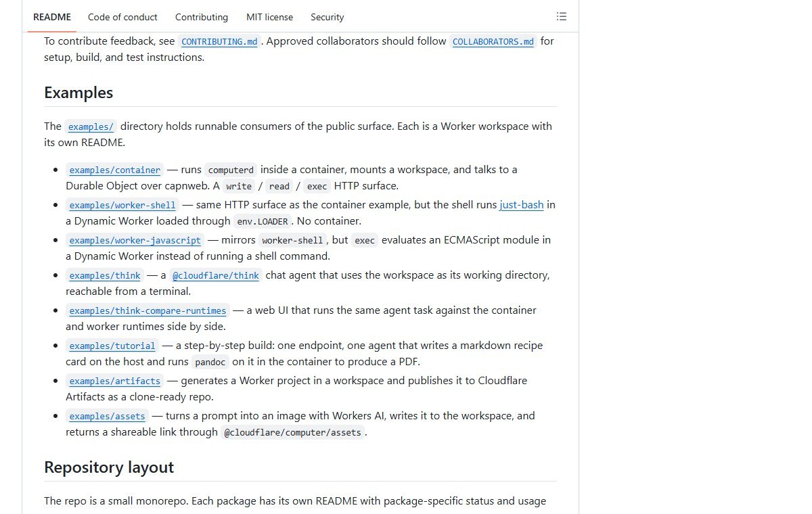Image resolution: width=812 pixels, height=514 pixels.
Task: Follow the examples/ directory link
Action: click(x=91, y=126)
